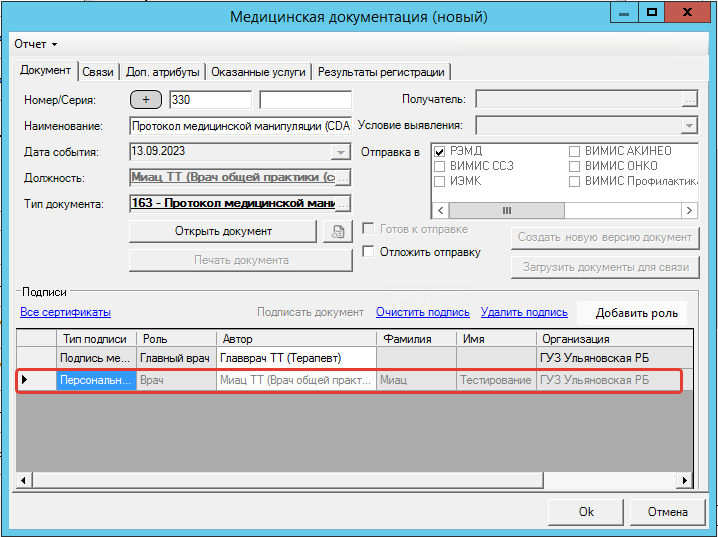718x537 pixels.
Task: Confirm with the Ok button
Action: coord(586,511)
